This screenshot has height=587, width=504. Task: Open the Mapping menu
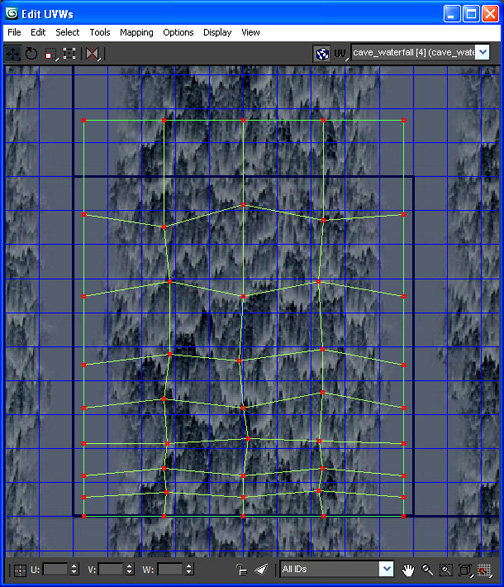[x=136, y=33]
